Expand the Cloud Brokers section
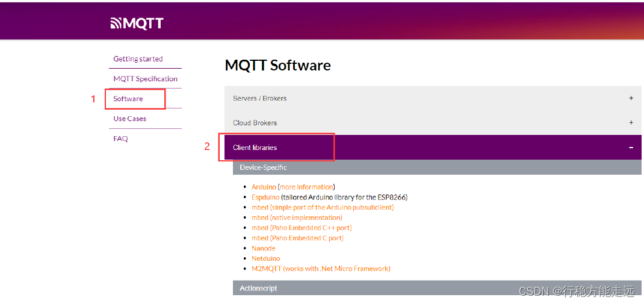The image size is (644, 303). 433,122
